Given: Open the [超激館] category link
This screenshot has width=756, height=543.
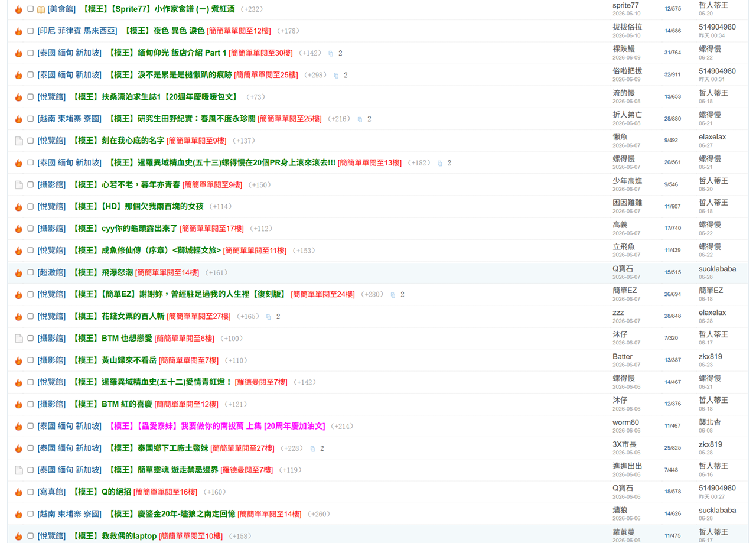Looking at the screenshot, I should [x=52, y=272].
